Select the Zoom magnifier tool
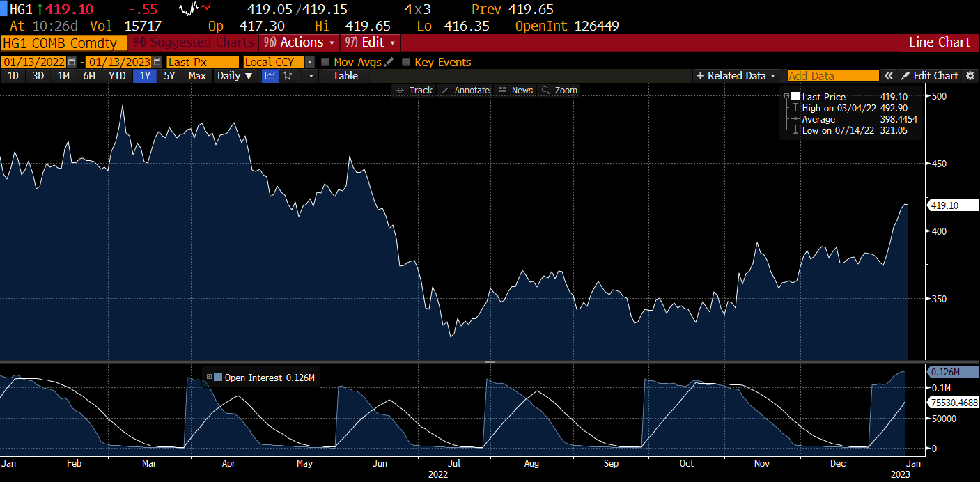The height and width of the screenshot is (482, 980). click(x=559, y=90)
